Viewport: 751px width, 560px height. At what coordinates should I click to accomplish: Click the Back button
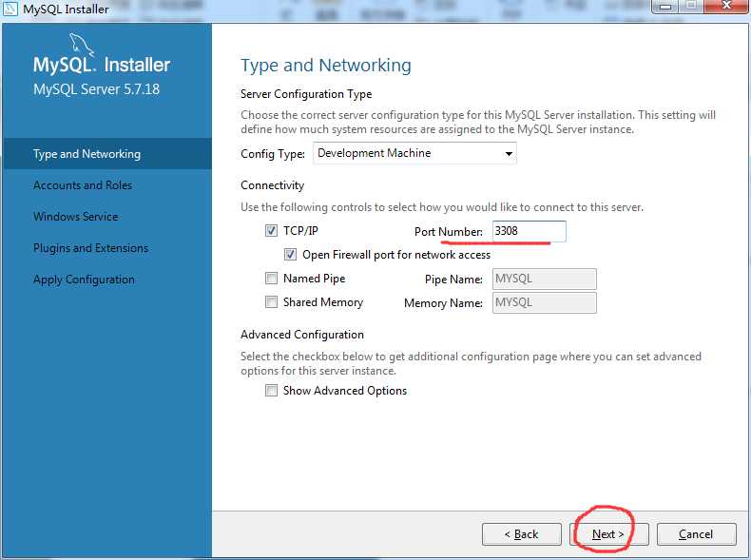(522, 534)
